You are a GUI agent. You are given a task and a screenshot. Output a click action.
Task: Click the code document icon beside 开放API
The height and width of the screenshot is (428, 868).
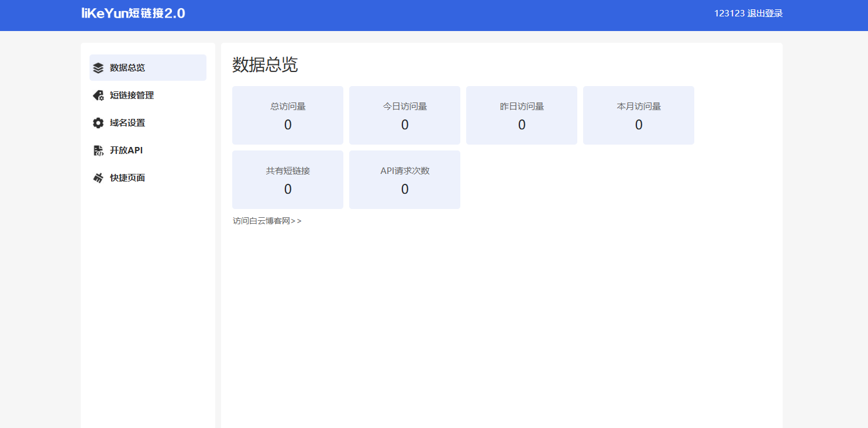pyautogui.click(x=98, y=150)
